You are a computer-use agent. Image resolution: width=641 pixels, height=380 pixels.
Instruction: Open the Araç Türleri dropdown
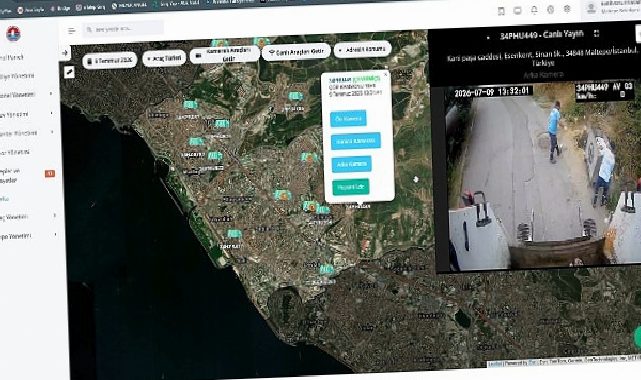click(x=164, y=59)
